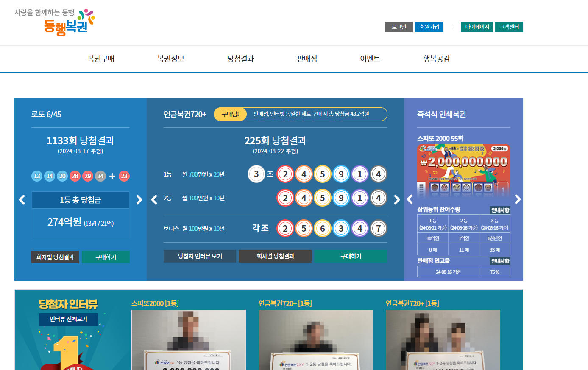Show next 즉석식 인쇄복권 item arrow
588x370 pixels.
518,199
